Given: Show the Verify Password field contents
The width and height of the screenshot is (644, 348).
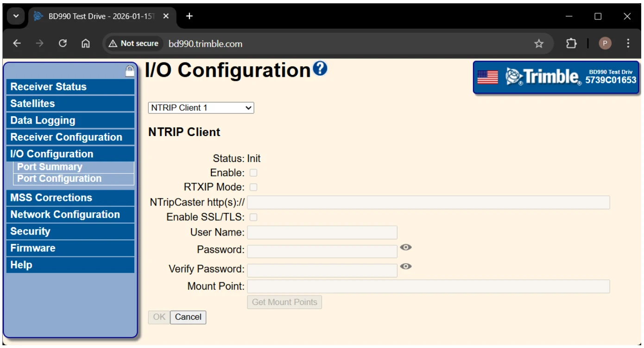Looking at the screenshot, I should tap(406, 266).
